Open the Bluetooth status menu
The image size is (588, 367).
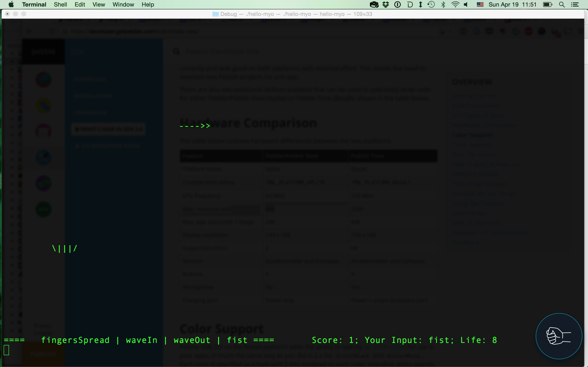coord(443,4)
